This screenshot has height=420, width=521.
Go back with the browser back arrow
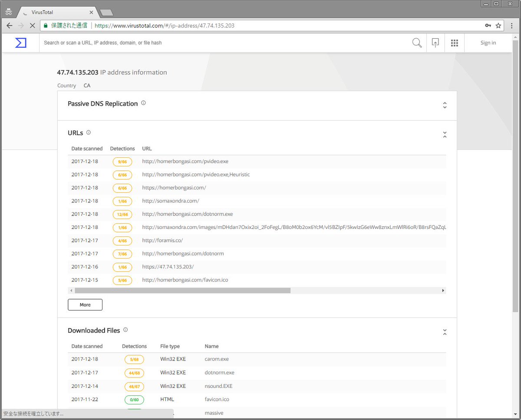click(9, 26)
